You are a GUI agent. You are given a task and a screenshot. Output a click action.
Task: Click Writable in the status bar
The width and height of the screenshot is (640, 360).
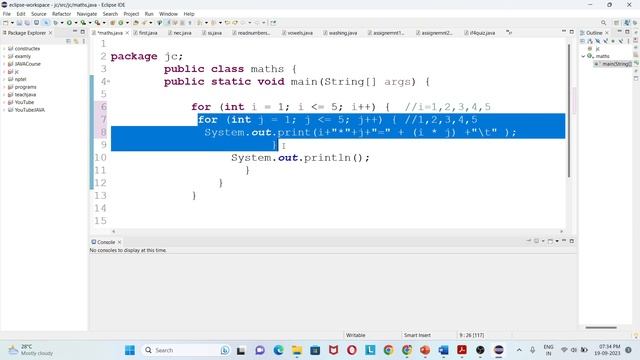pyautogui.click(x=356, y=335)
